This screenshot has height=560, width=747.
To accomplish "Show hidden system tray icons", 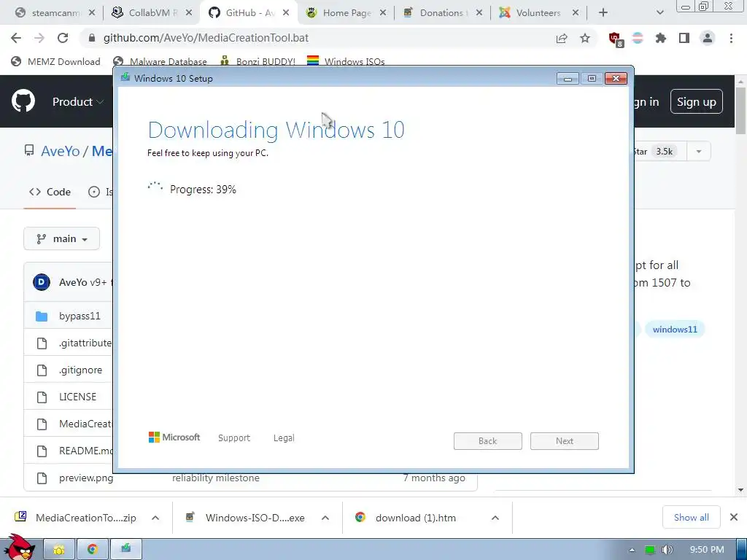I will 632,550.
